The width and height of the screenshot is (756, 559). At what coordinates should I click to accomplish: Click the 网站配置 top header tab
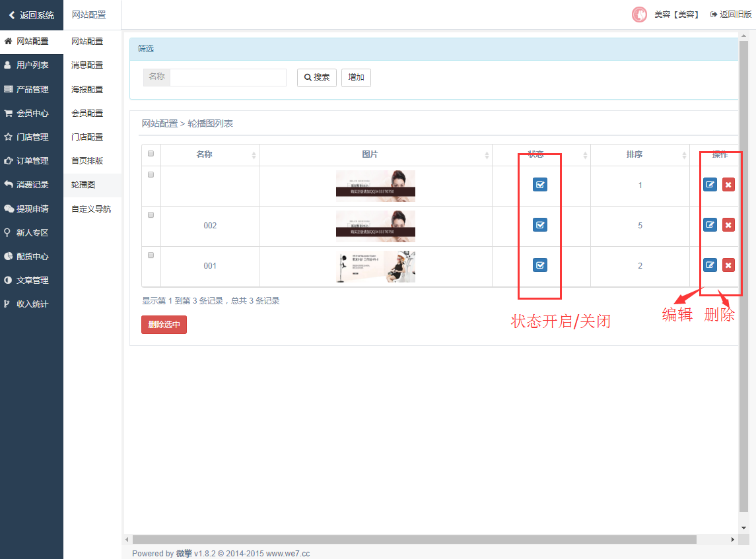click(88, 15)
